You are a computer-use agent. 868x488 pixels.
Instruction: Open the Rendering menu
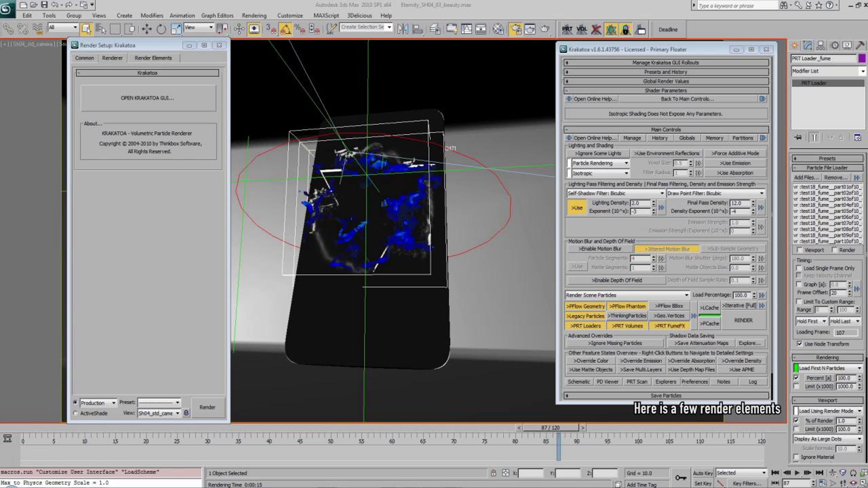click(x=254, y=16)
